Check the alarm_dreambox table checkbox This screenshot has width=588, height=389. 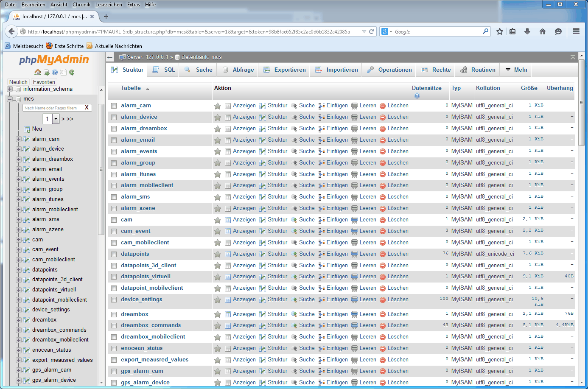coord(114,129)
